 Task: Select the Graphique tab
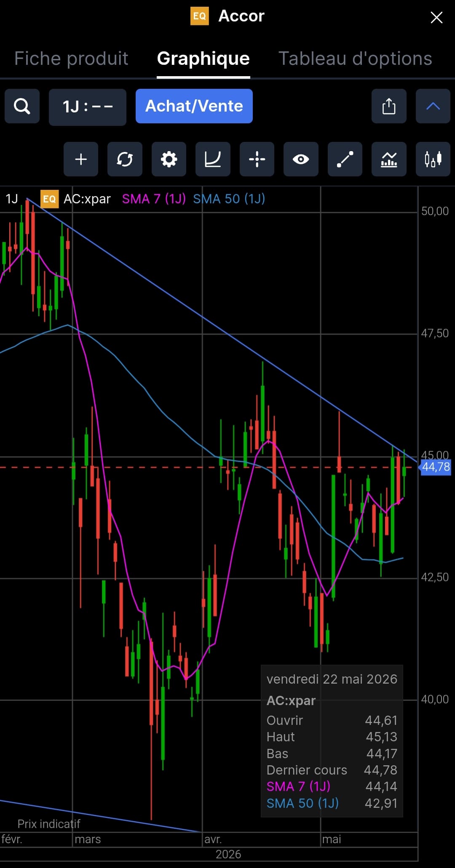pos(203,59)
